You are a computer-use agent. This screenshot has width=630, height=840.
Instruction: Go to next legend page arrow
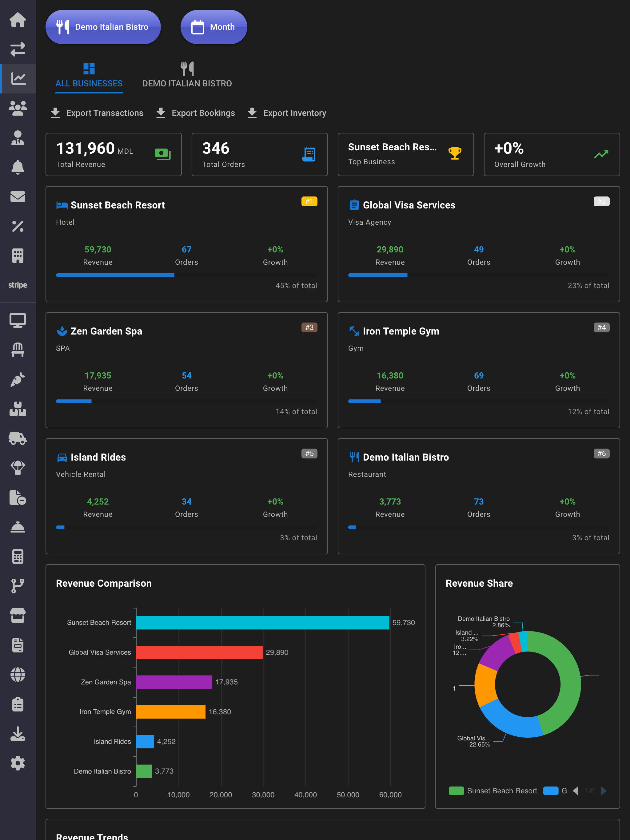pos(604,790)
